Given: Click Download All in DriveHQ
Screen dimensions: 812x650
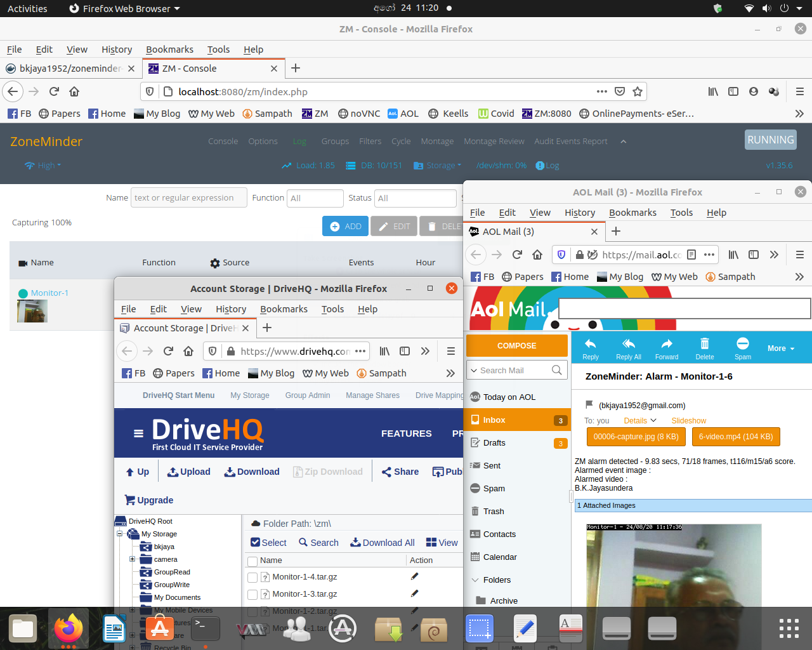Looking at the screenshot, I should click(383, 543).
